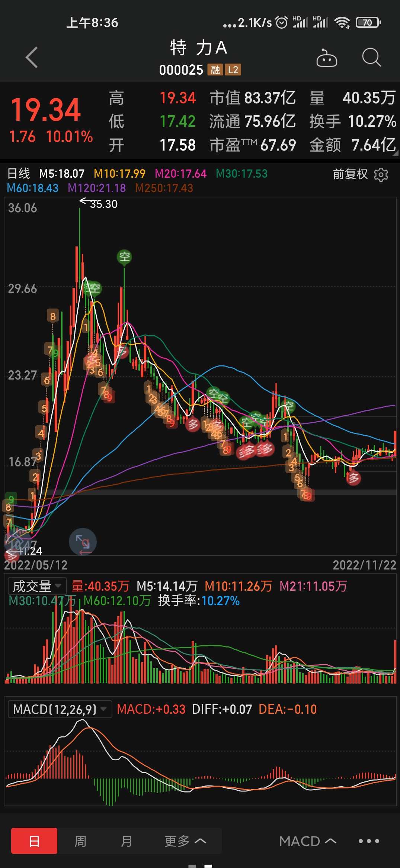Switch to 月 monthly chart
The height and width of the screenshot is (868, 400).
pos(127,841)
